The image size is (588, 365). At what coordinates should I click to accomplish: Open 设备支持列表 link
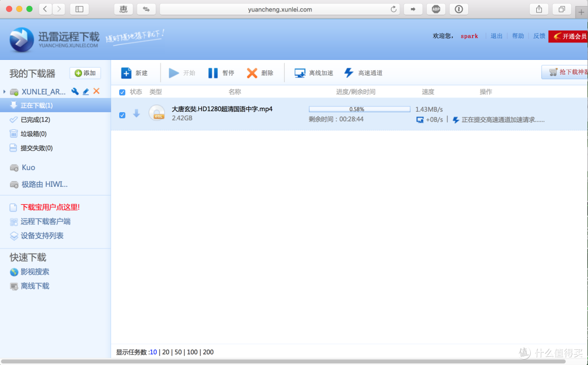pyautogui.click(x=42, y=235)
